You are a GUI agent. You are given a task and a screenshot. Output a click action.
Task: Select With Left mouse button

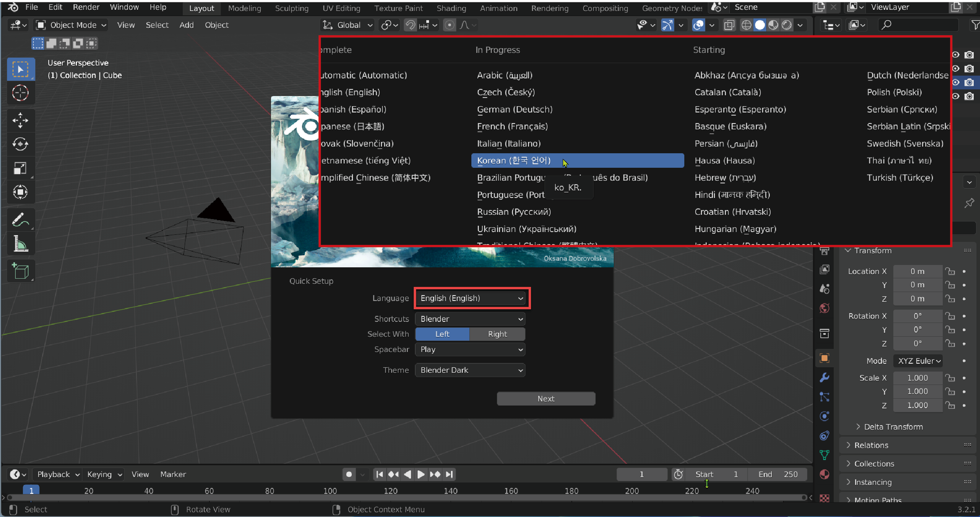(x=442, y=334)
